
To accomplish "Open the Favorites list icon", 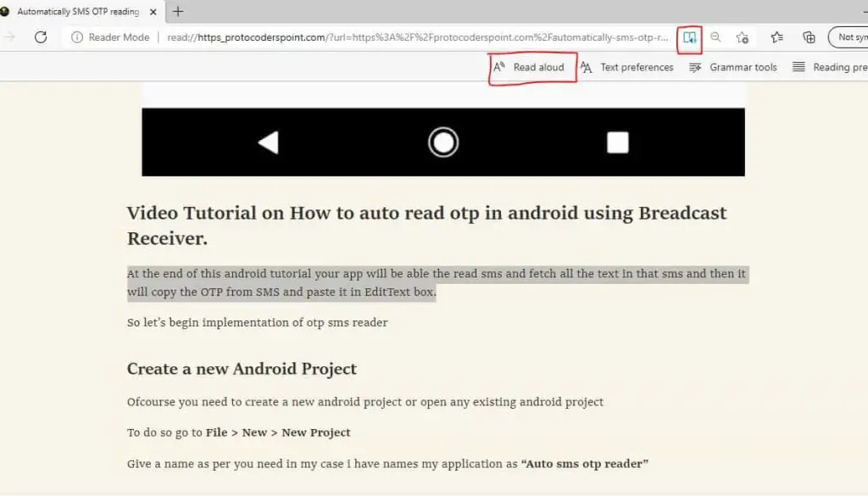I will click(x=776, y=37).
